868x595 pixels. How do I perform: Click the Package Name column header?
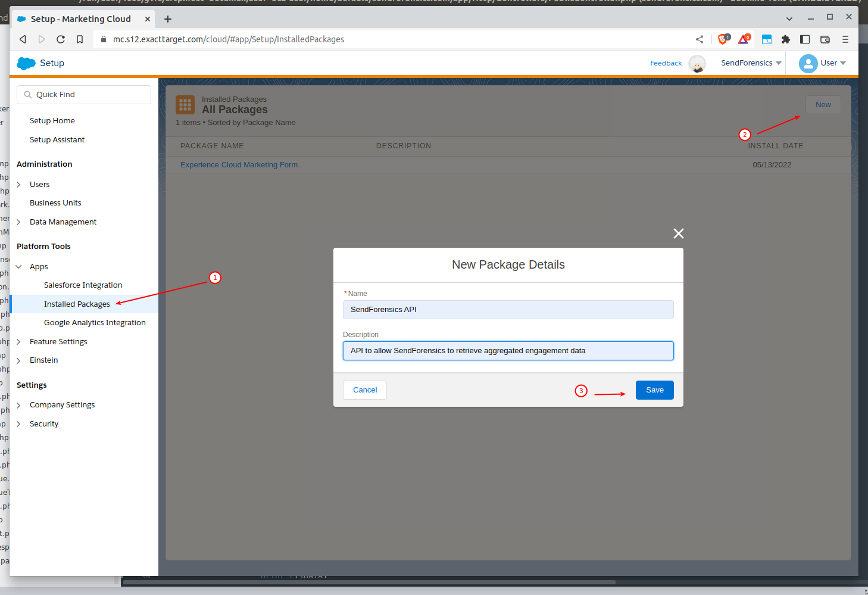point(212,146)
